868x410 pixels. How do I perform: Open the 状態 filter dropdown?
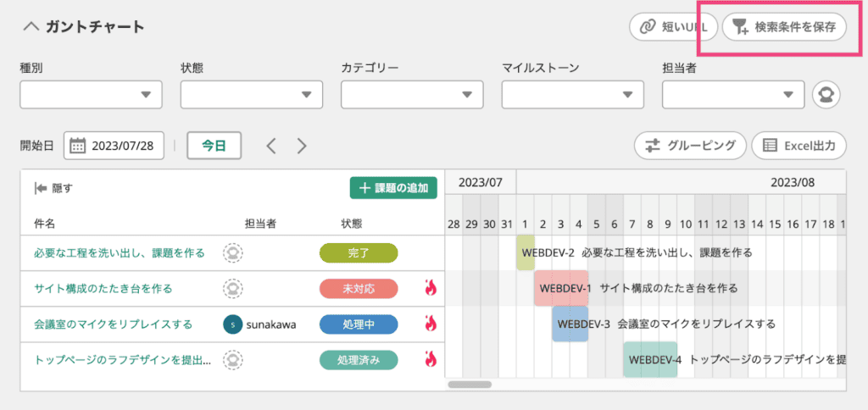pos(252,95)
